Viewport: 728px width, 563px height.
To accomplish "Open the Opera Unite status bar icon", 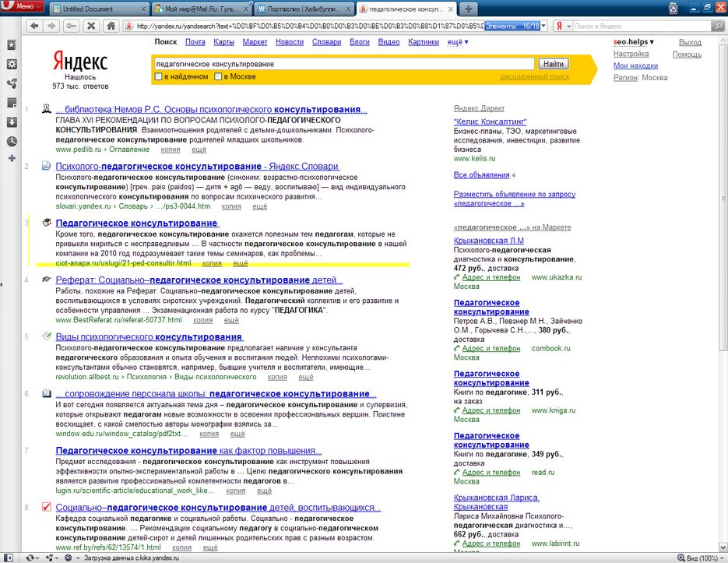I will coord(51,558).
